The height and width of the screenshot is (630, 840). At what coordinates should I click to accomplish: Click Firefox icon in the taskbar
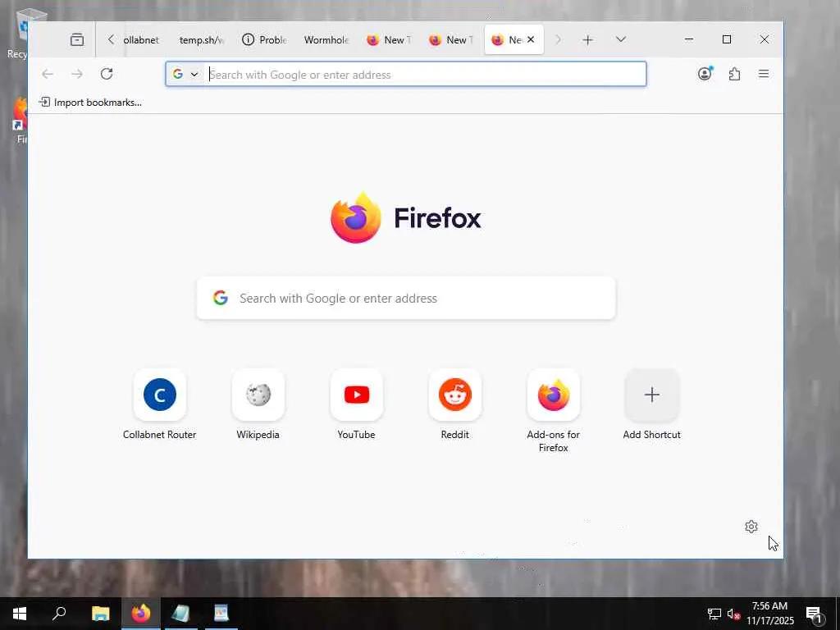(x=141, y=614)
